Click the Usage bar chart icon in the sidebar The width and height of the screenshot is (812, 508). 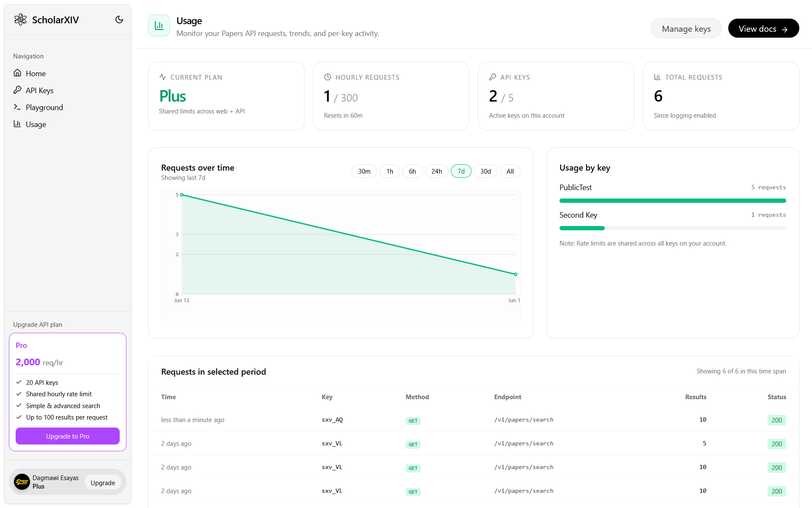(17, 124)
